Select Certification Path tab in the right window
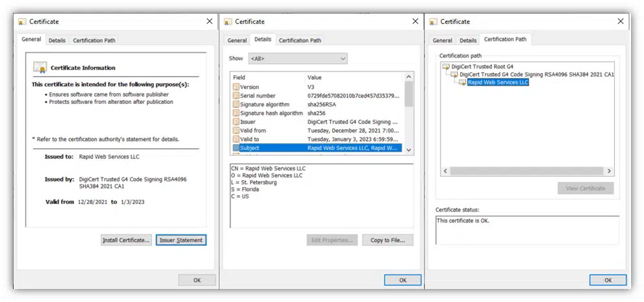This screenshot has height=302, width=644. pos(505,40)
